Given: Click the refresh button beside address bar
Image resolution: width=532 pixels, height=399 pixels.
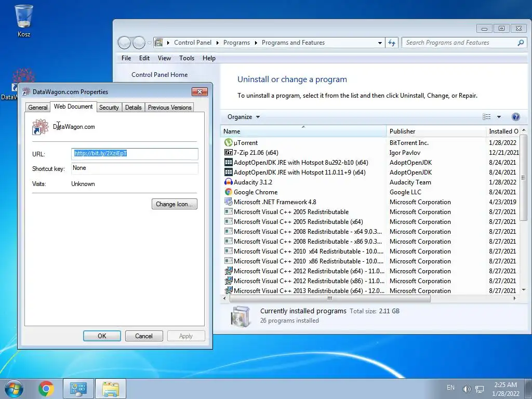Looking at the screenshot, I should click(392, 43).
